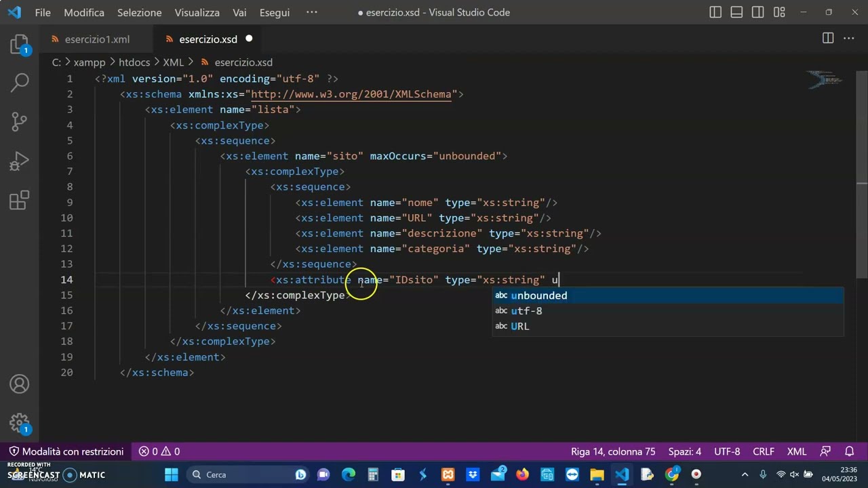Open the Run and Debug view
Screen dimensions: 868x488
(20, 161)
